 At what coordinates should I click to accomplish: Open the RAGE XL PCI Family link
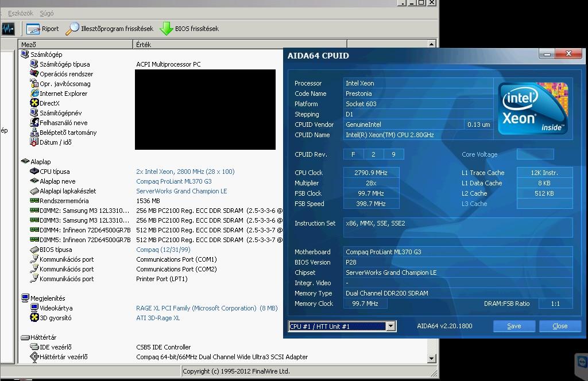point(207,308)
